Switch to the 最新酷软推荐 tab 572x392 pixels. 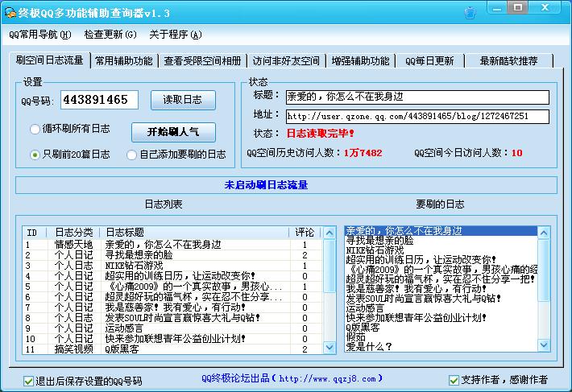pos(509,61)
